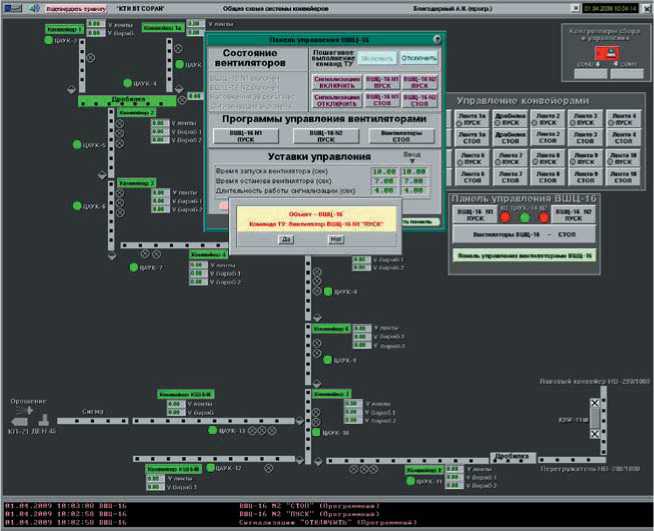Click Вентиляторы СТОП in fan programs section
This screenshot has height=531, width=654.
click(402, 134)
